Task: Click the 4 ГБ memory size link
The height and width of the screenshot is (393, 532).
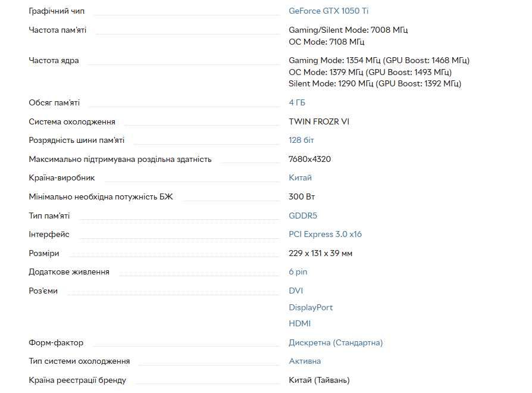Action: 297,102
